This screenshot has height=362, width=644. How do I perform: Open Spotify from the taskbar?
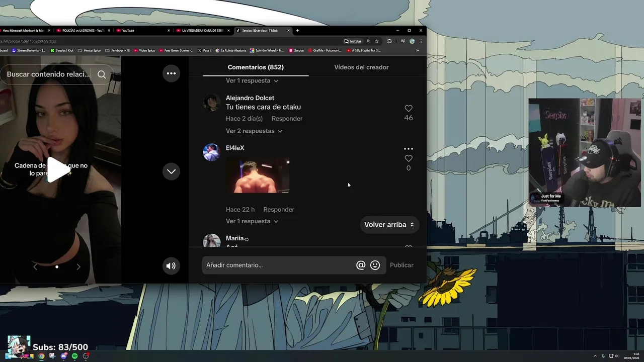(x=74, y=356)
